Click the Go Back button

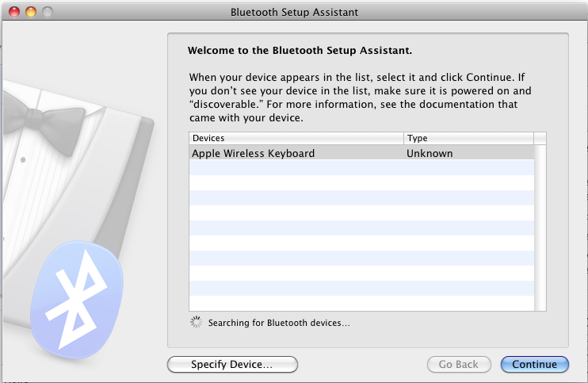(x=459, y=364)
